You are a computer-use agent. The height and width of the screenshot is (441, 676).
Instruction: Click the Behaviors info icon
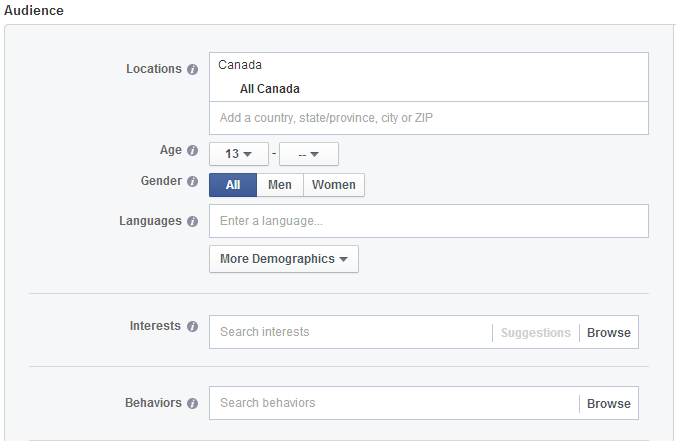192,403
